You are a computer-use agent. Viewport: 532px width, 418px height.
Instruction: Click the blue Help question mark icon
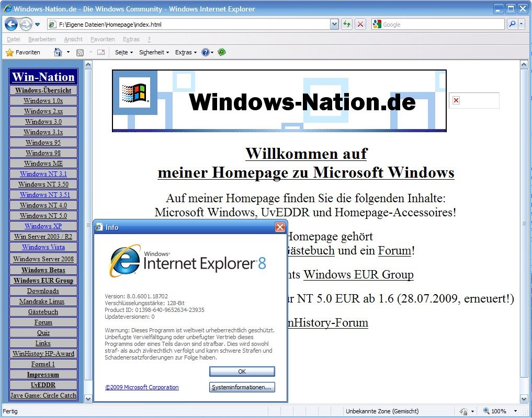(x=206, y=52)
